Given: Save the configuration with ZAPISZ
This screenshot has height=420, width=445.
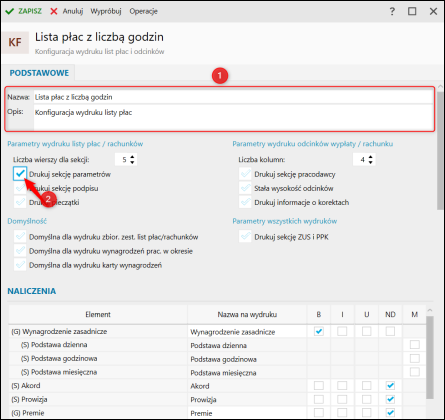Looking at the screenshot, I should point(24,11).
